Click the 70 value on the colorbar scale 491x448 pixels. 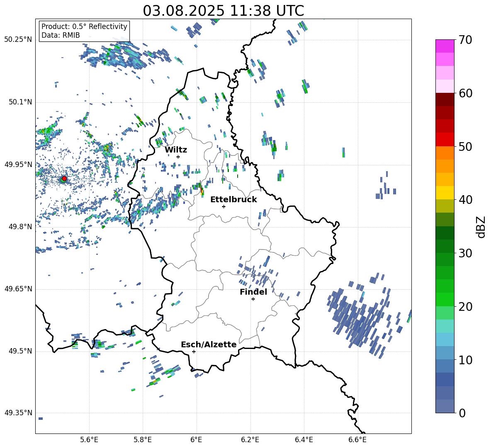(x=465, y=40)
